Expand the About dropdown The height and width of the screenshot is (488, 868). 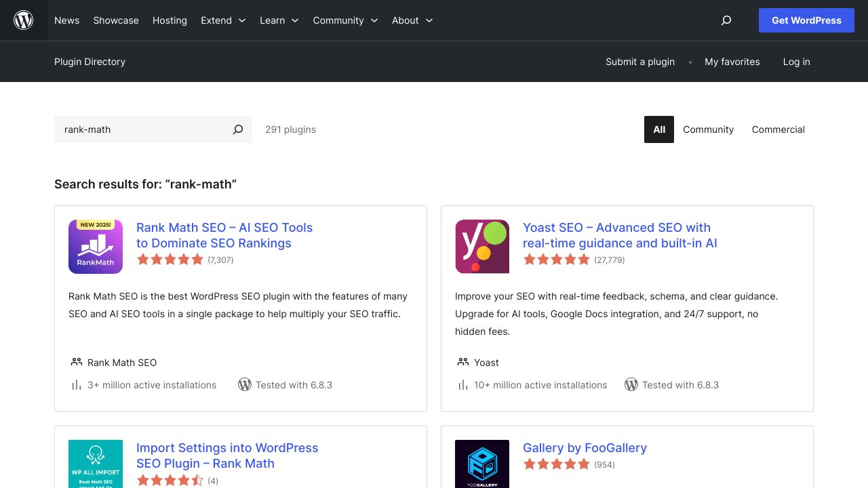[412, 20]
